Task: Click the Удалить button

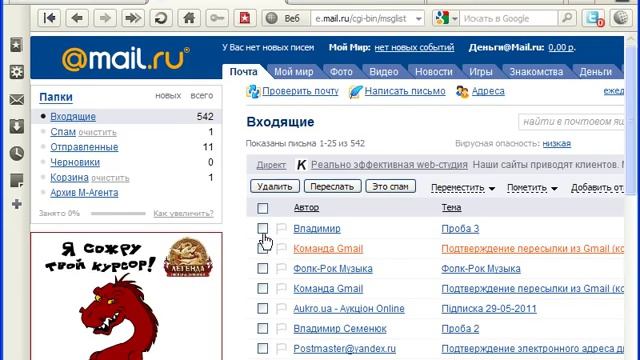Action: (275, 187)
